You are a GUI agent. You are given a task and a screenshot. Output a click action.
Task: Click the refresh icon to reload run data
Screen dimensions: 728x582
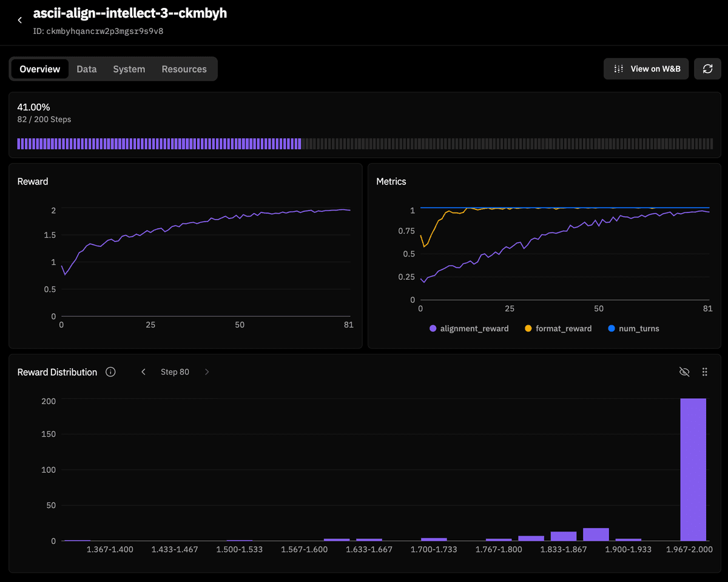pos(707,69)
